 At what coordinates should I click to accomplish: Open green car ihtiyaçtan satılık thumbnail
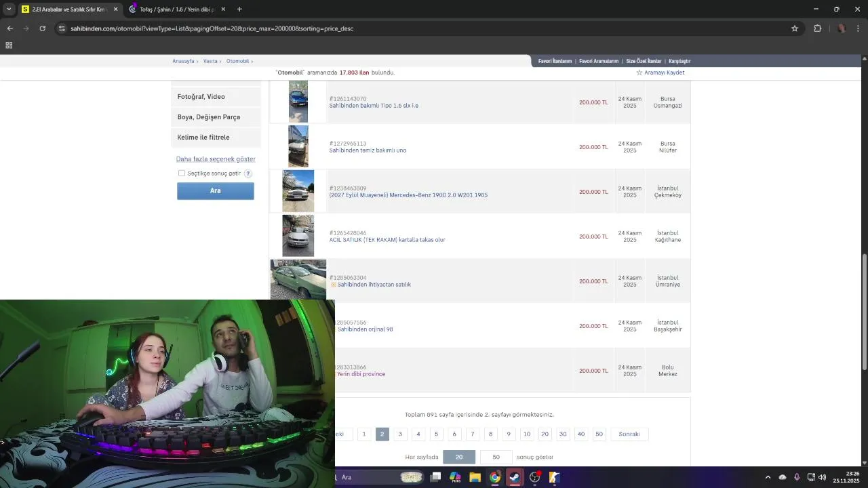298,279
